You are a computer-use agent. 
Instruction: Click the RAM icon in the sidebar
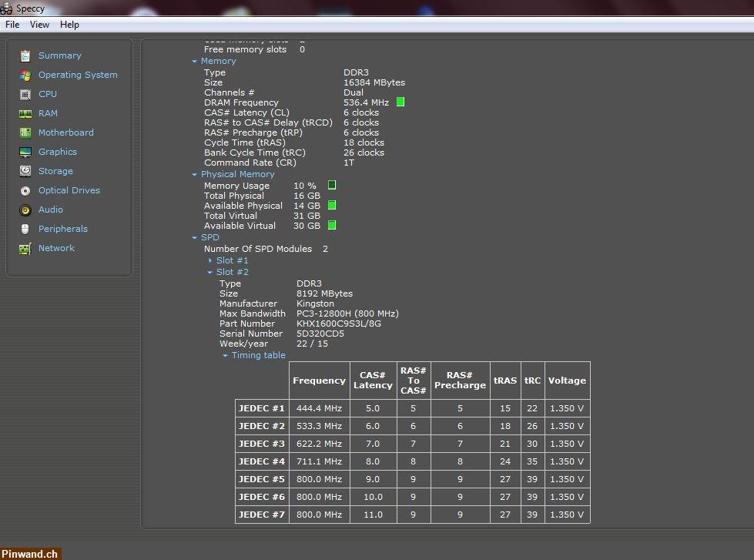25,113
